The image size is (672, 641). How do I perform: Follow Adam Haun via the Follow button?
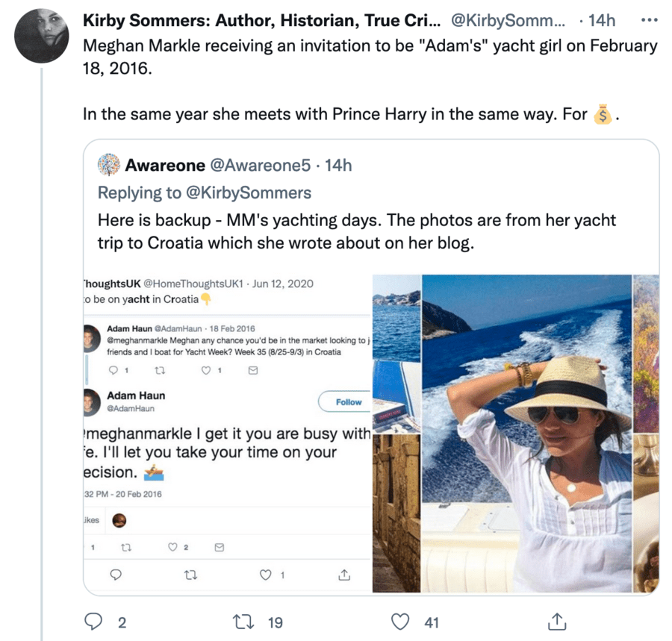tap(348, 401)
